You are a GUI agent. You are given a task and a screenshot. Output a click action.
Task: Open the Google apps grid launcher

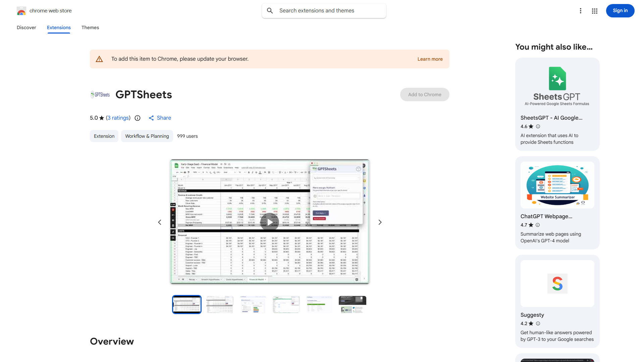click(594, 11)
